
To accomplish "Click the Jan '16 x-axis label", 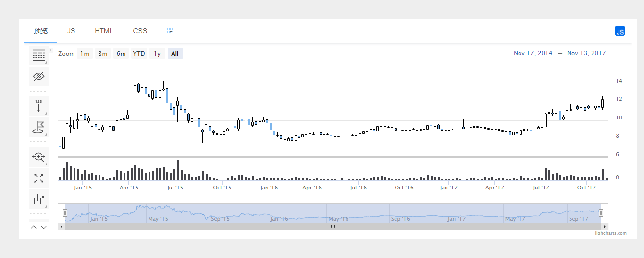I will tap(269, 188).
